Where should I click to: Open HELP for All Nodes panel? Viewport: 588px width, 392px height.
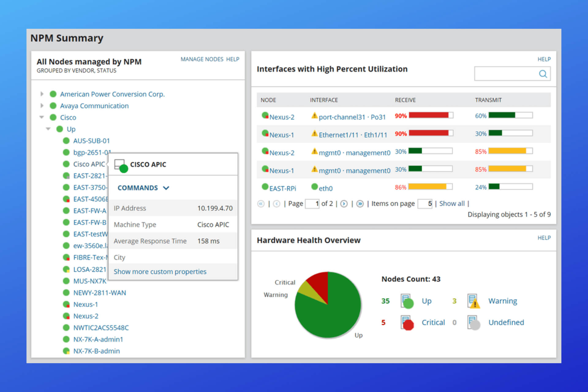(233, 59)
